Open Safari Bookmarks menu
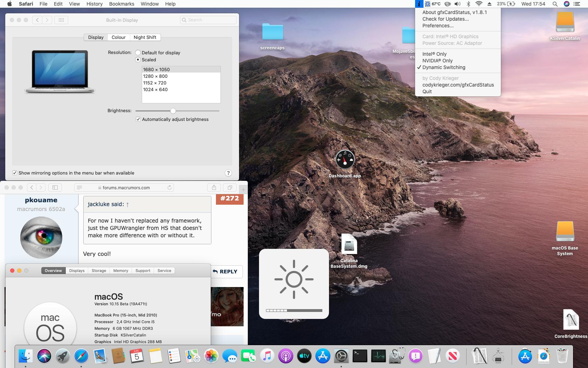Image resolution: width=588 pixels, height=368 pixels. point(121,4)
